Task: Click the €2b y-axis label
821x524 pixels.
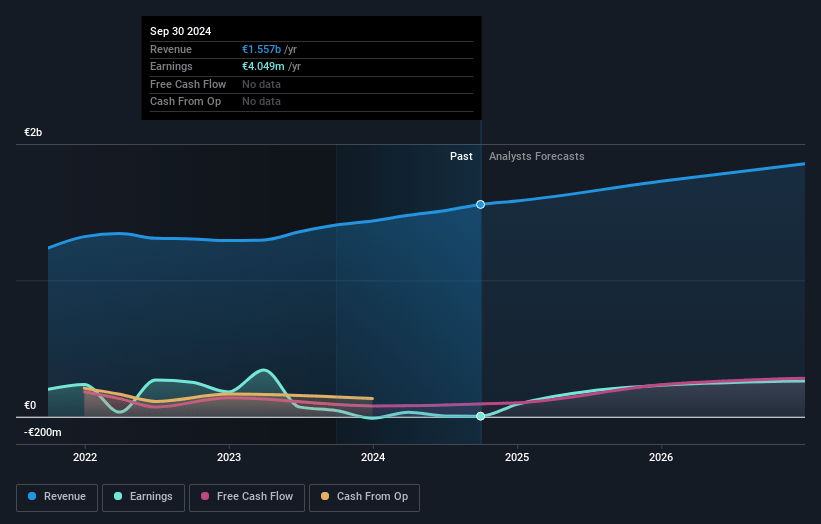Action: (33, 132)
